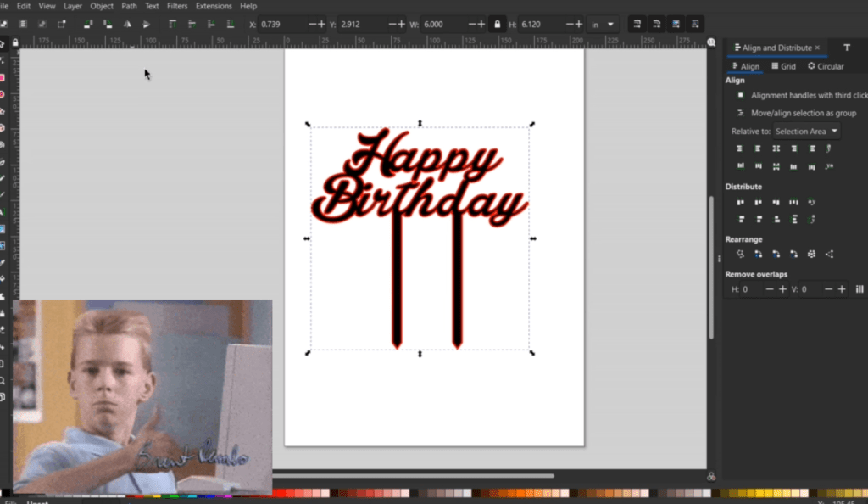868x504 pixels.
Task: Open the Text panel tab icon
Action: [846, 48]
